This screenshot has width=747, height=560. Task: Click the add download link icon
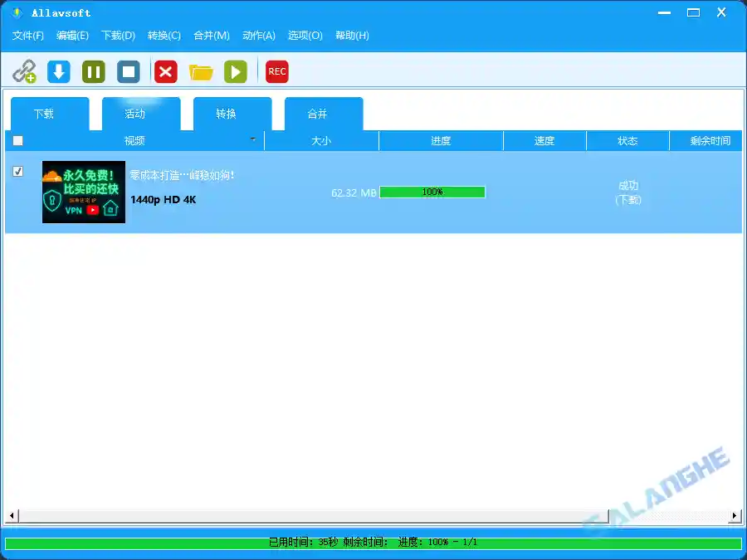[24, 71]
